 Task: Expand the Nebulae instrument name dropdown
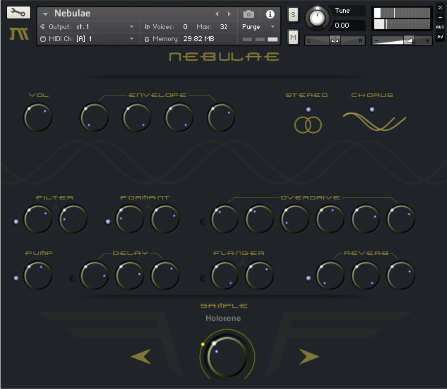coord(45,14)
